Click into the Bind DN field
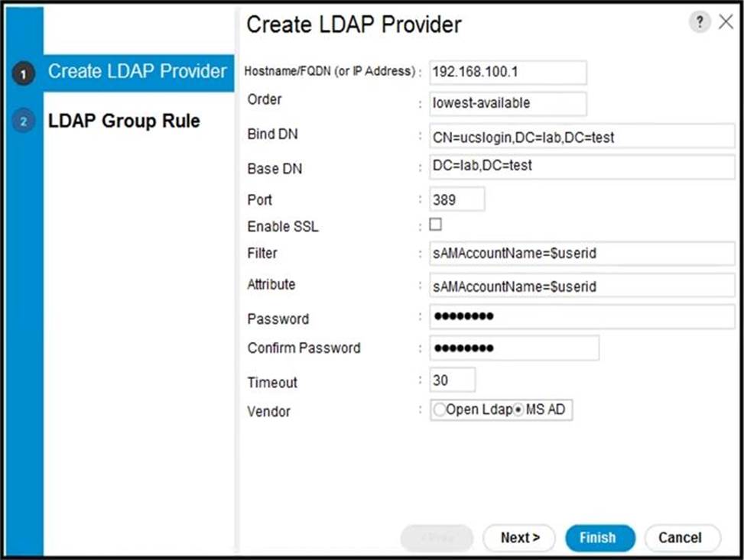 581,138
